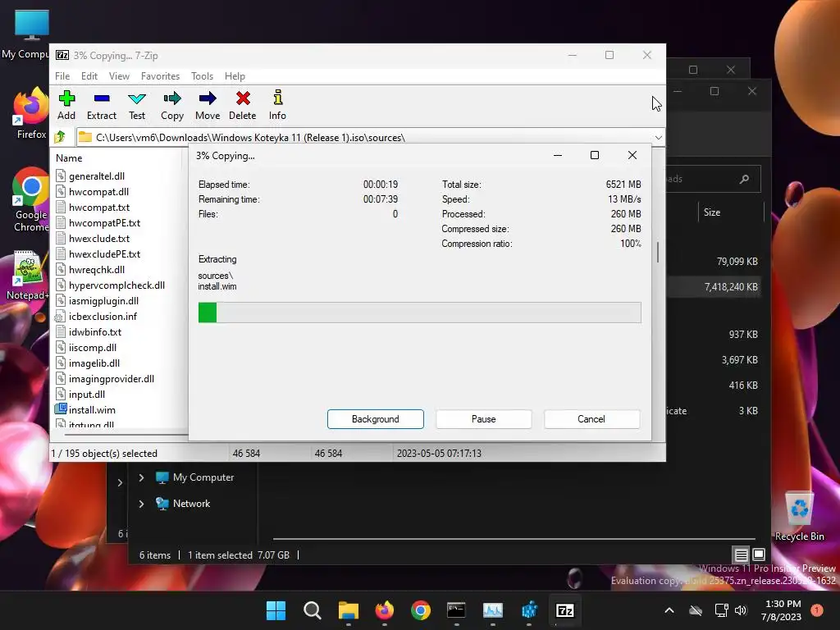840x630 pixels.
Task: Click the install.wim file icon
Action: 61,409
